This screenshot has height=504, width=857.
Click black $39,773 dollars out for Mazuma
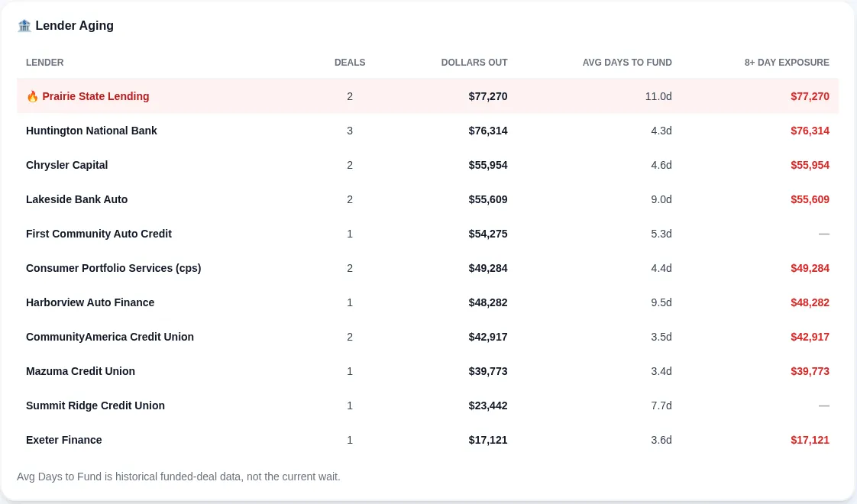click(x=488, y=372)
